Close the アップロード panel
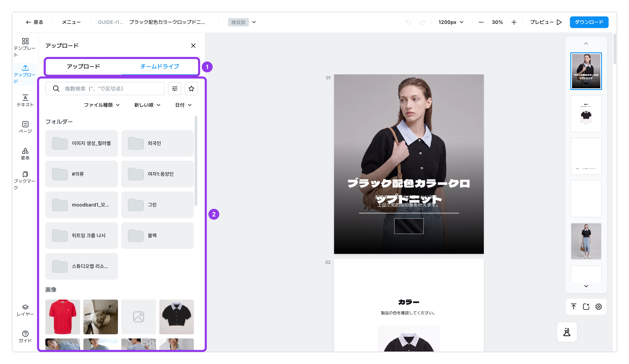 193,46
